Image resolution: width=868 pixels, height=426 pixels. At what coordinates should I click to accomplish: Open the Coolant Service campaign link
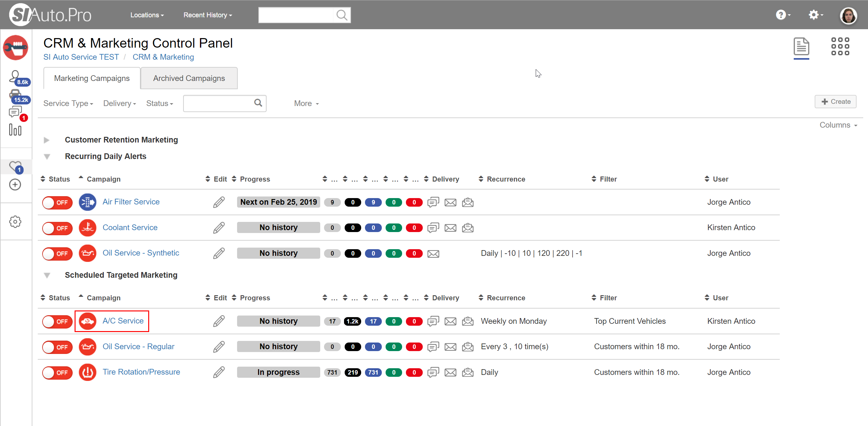coord(130,228)
